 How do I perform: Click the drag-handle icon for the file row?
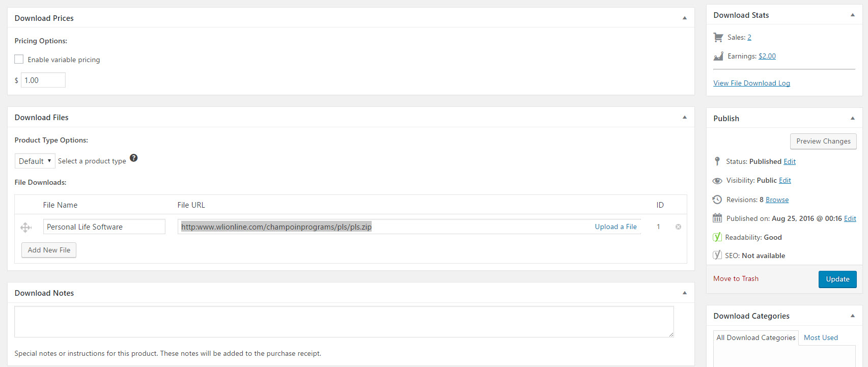click(x=26, y=227)
